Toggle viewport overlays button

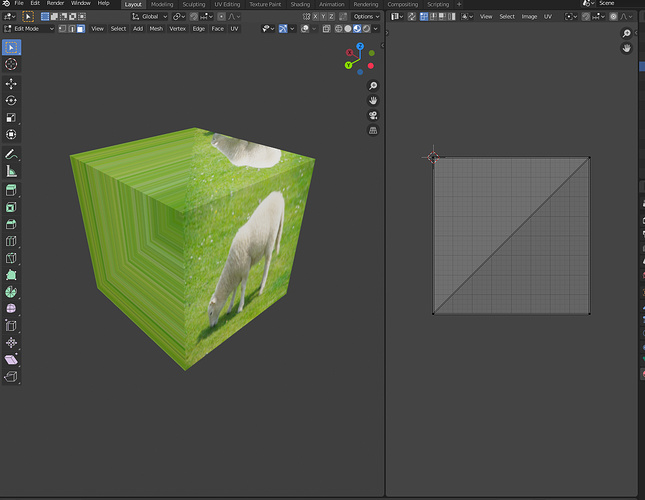coord(305,29)
